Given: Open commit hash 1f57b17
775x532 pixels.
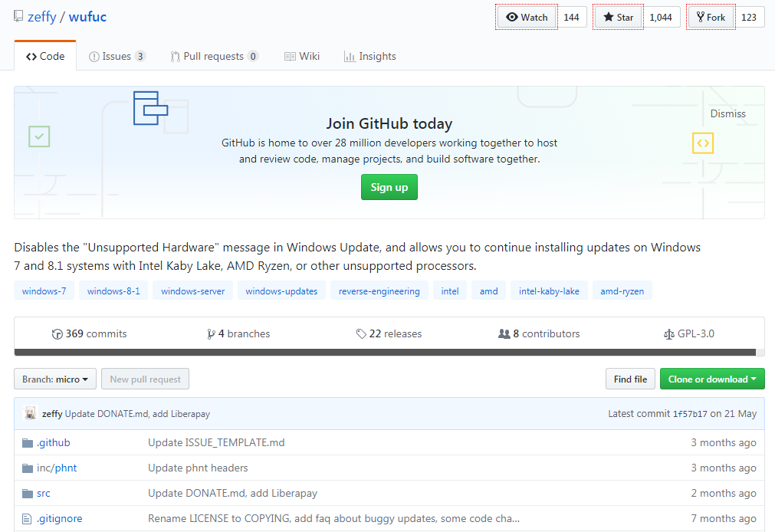Looking at the screenshot, I should tap(690, 414).
